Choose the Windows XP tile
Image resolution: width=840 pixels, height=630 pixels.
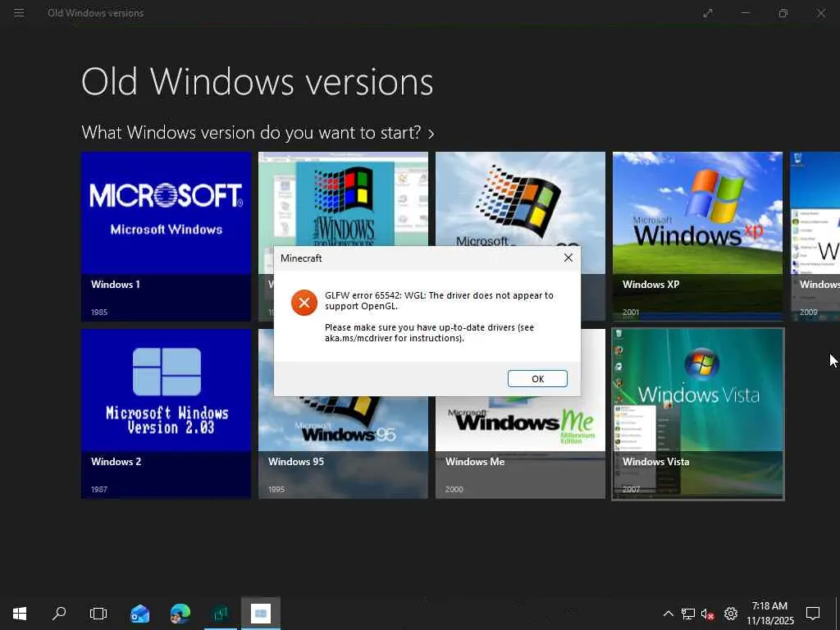[x=697, y=236]
